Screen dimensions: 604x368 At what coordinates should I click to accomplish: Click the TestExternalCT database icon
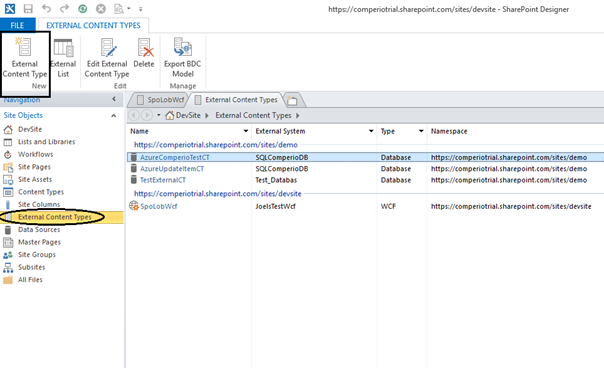point(134,180)
